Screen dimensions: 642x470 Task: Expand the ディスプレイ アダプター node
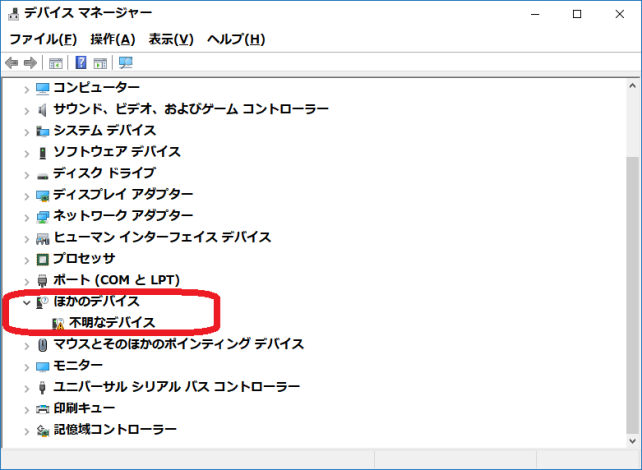coord(27,196)
